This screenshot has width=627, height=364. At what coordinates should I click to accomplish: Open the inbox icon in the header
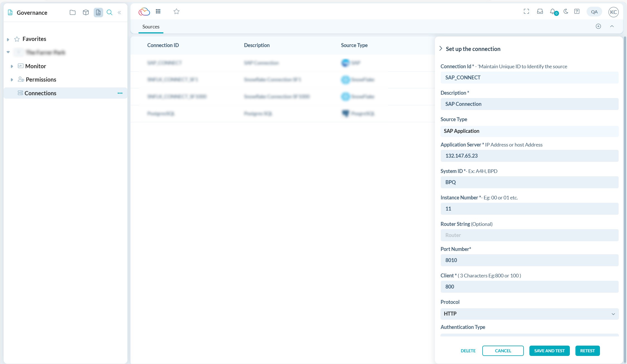(x=540, y=11)
